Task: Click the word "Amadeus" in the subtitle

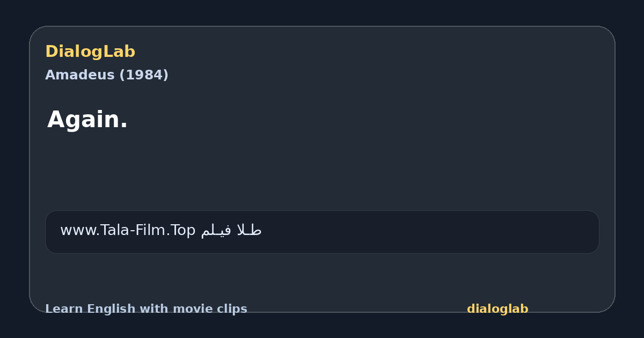Action: pos(80,75)
